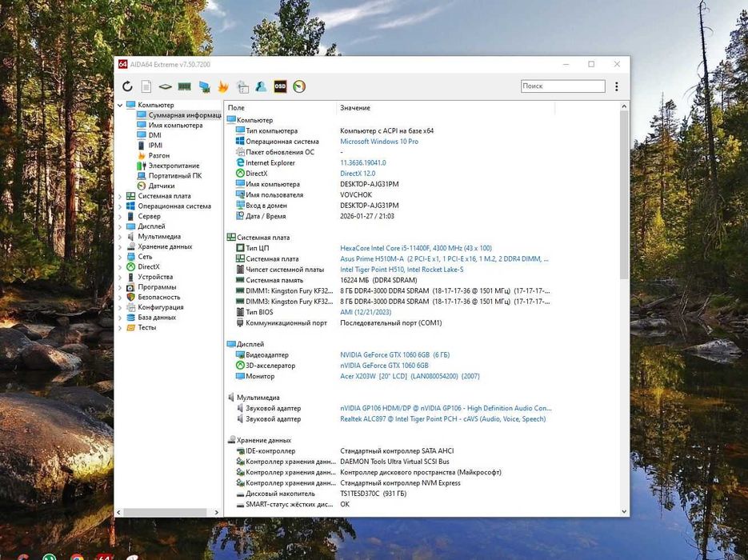Click the green RAM module toolbar icon
Viewport: 748px width, 560px height.
[x=185, y=86]
